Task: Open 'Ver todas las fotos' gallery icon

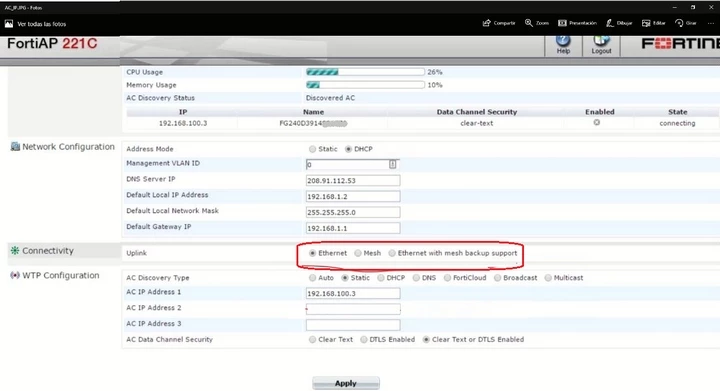Action: [9, 24]
